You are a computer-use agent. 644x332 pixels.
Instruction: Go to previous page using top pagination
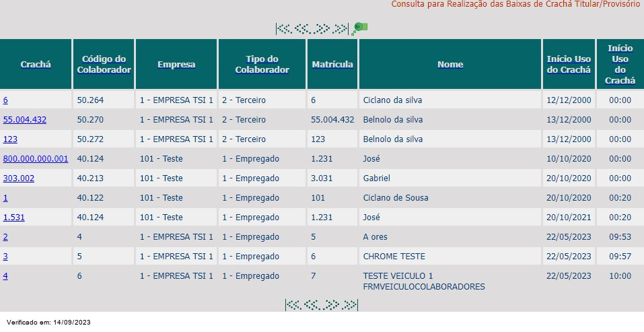click(303, 29)
